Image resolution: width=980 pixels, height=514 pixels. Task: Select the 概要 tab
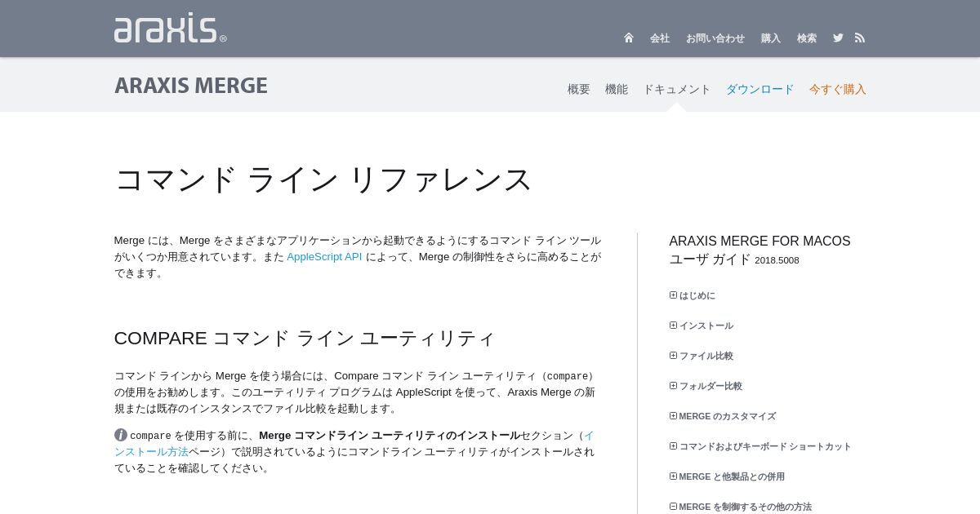pyautogui.click(x=579, y=89)
